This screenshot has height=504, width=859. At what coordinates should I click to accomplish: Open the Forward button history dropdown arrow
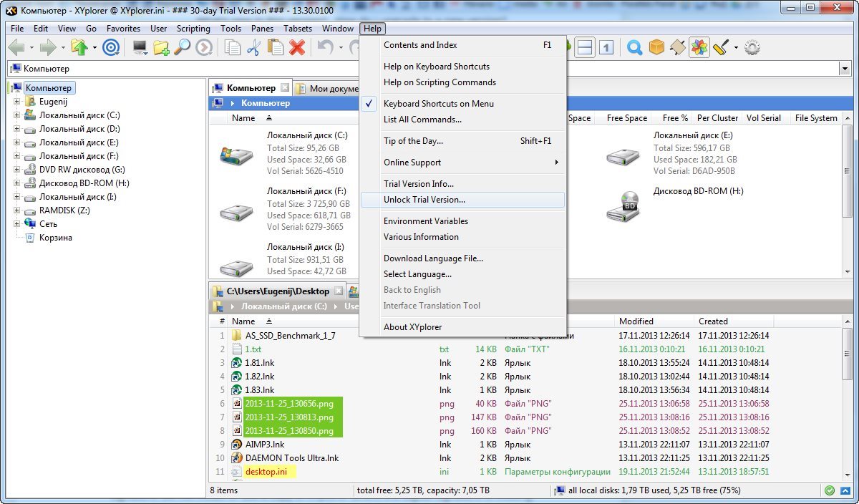coord(63,48)
